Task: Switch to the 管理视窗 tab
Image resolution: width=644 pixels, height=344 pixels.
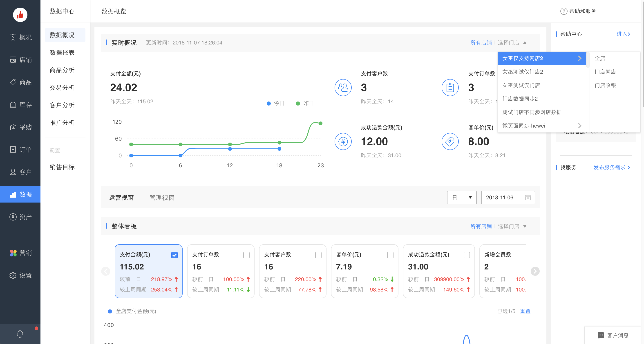Action: (x=161, y=198)
